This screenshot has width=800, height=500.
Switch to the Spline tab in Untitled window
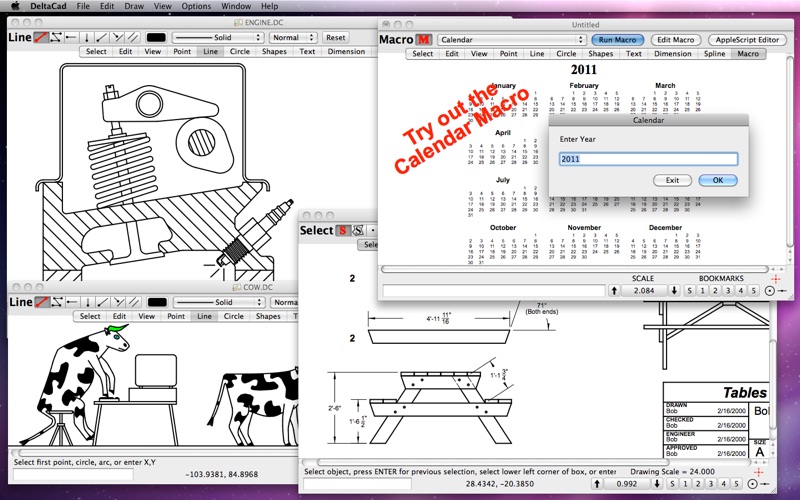click(715, 54)
